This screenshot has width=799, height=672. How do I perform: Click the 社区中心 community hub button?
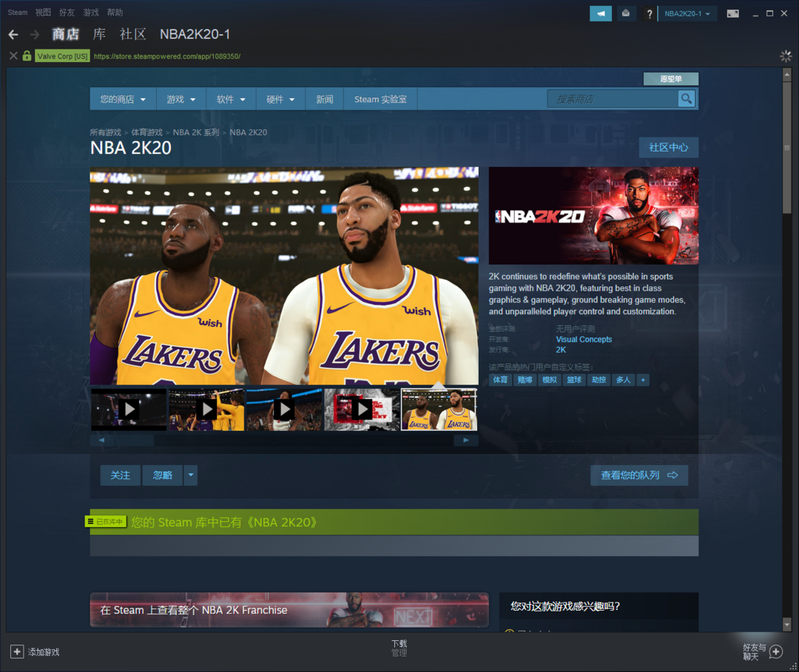point(668,147)
